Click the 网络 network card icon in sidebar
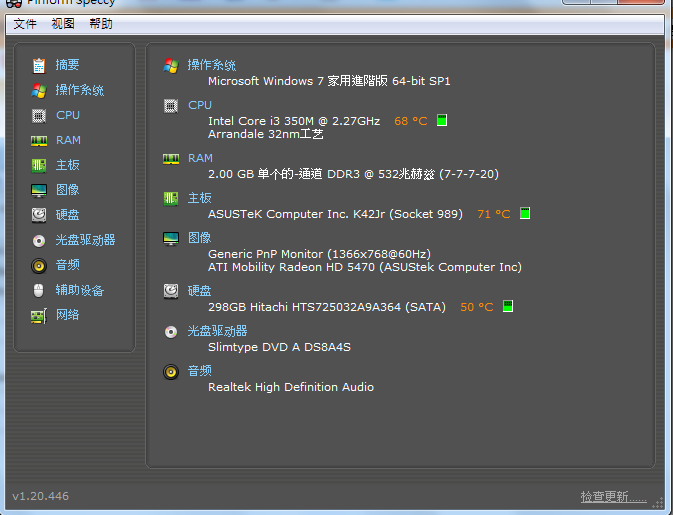The height and width of the screenshot is (515, 673). (39, 316)
